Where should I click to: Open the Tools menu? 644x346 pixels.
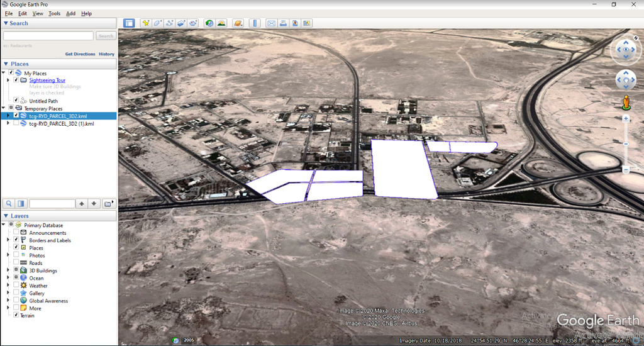tap(54, 14)
